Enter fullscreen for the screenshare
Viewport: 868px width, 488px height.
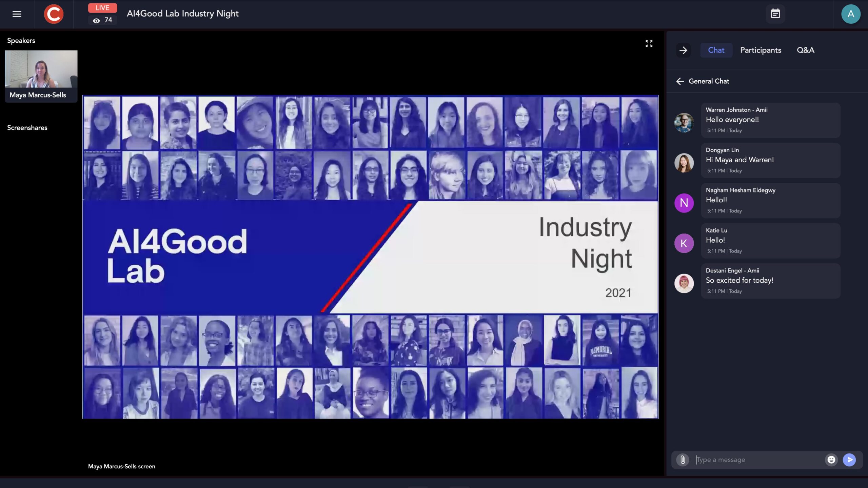pos(649,43)
